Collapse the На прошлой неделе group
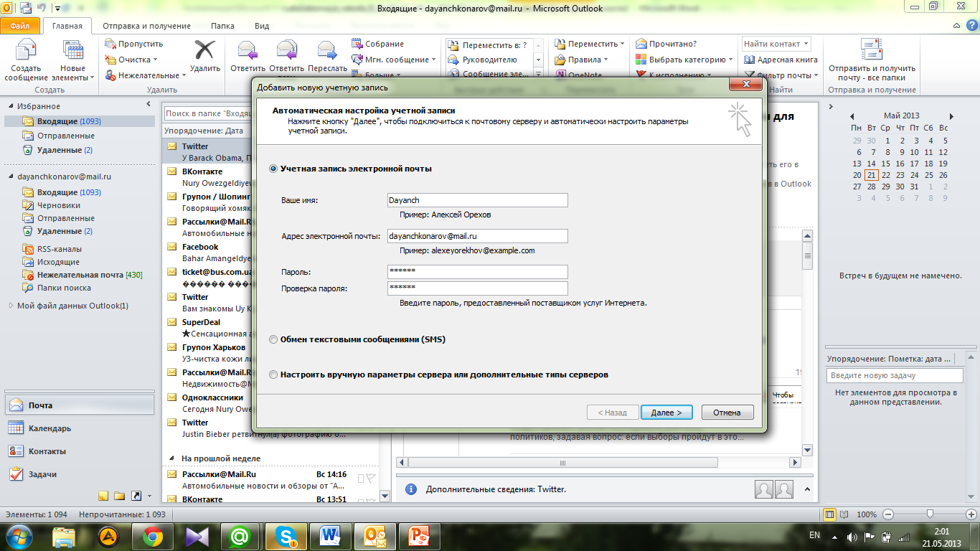This screenshot has width=980, height=551. click(x=172, y=458)
